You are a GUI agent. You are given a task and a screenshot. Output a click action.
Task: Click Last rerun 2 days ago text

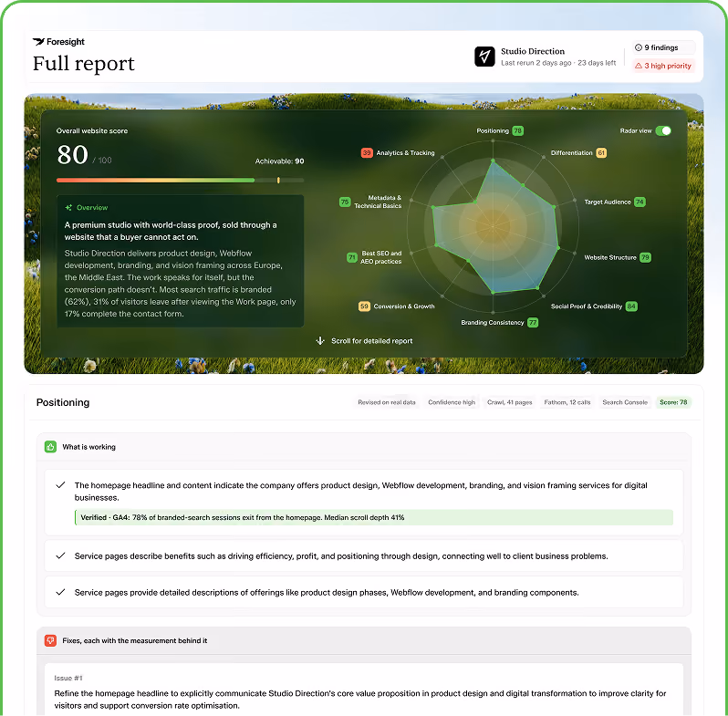pos(536,63)
